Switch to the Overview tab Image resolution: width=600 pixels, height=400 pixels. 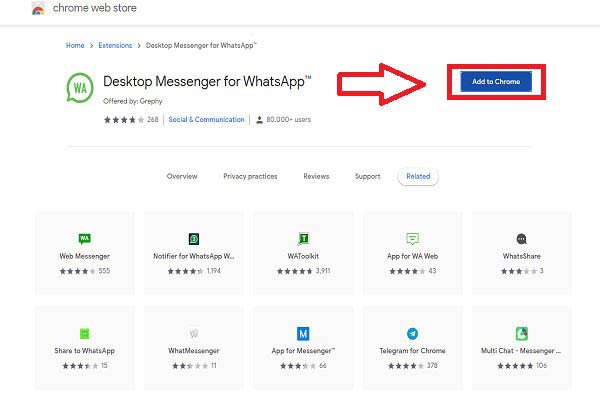182,176
